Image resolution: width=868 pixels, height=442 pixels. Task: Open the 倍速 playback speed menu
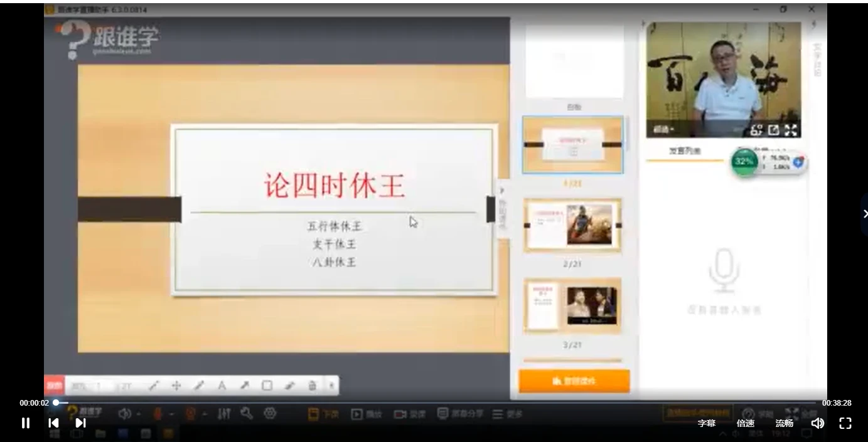[x=746, y=423]
